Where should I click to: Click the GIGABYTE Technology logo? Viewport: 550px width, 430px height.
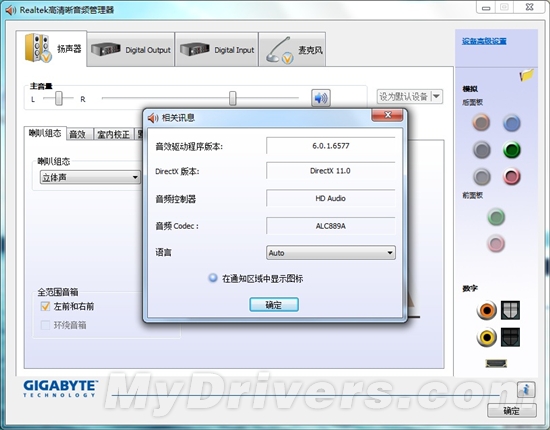click(x=60, y=389)
